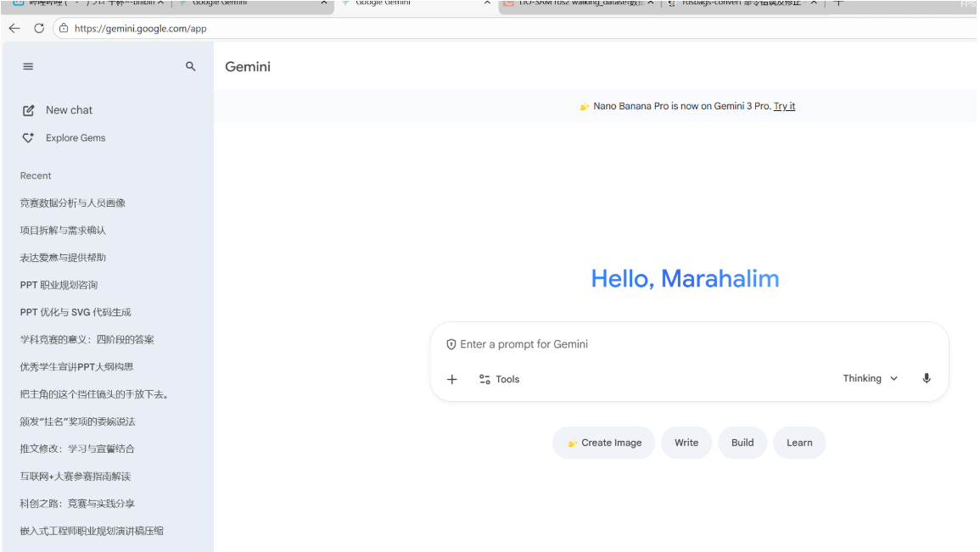Open the Thinking model dropdown
The width and height of the screenshot is (980, 552).
870,378
